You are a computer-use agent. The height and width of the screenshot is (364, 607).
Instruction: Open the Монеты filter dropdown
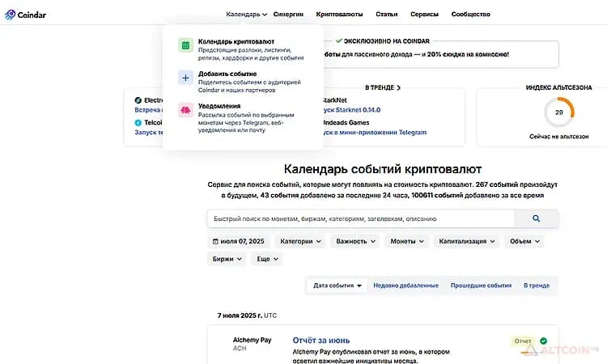point(407,241)
